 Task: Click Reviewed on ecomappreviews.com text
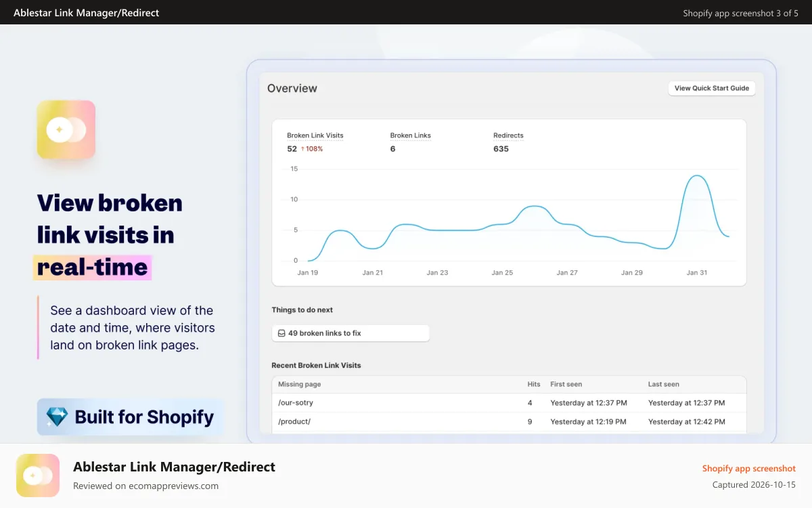point(145,486)
